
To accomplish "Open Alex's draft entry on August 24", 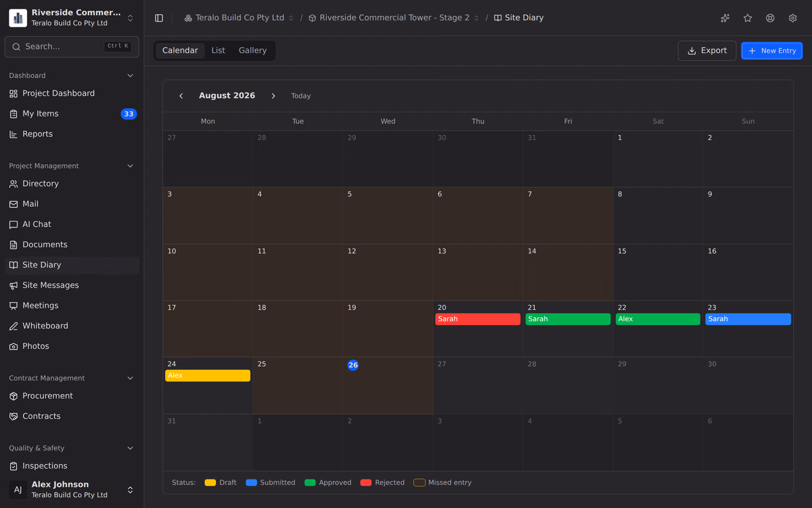I will pyautogui.click(x=208, y=375).
